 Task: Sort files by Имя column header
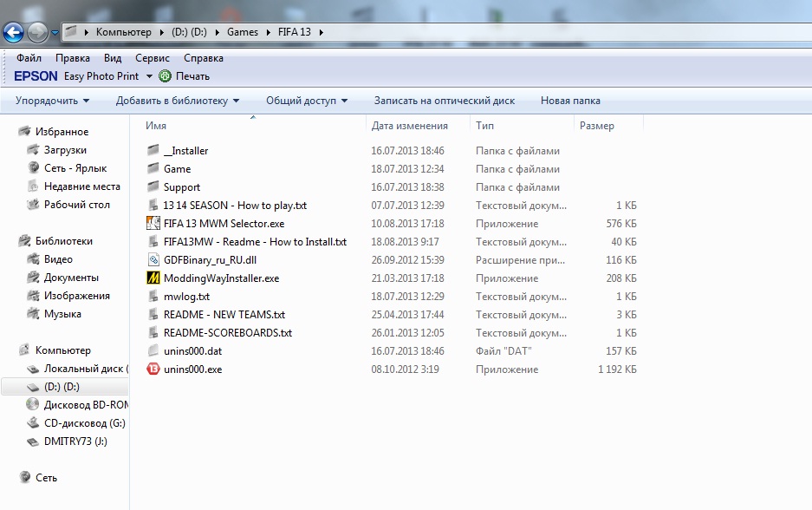coord(156,126)
